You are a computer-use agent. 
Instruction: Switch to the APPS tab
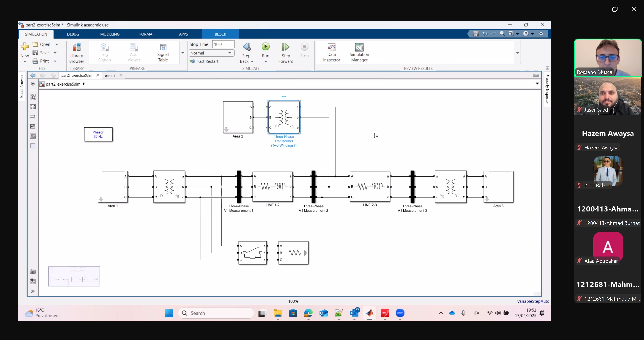(x=183, y=34)
